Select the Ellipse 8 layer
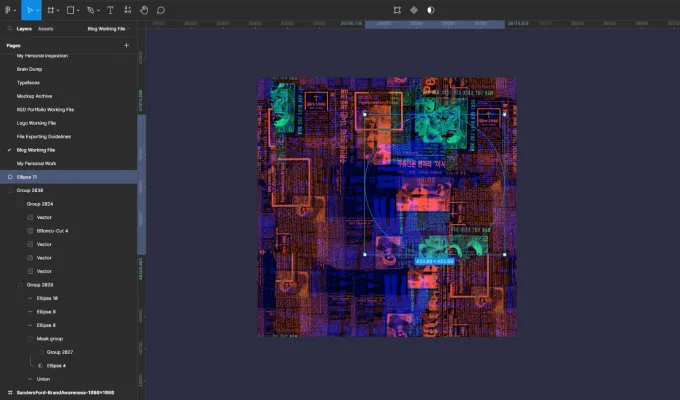The image size is (680, 400). 46,325
